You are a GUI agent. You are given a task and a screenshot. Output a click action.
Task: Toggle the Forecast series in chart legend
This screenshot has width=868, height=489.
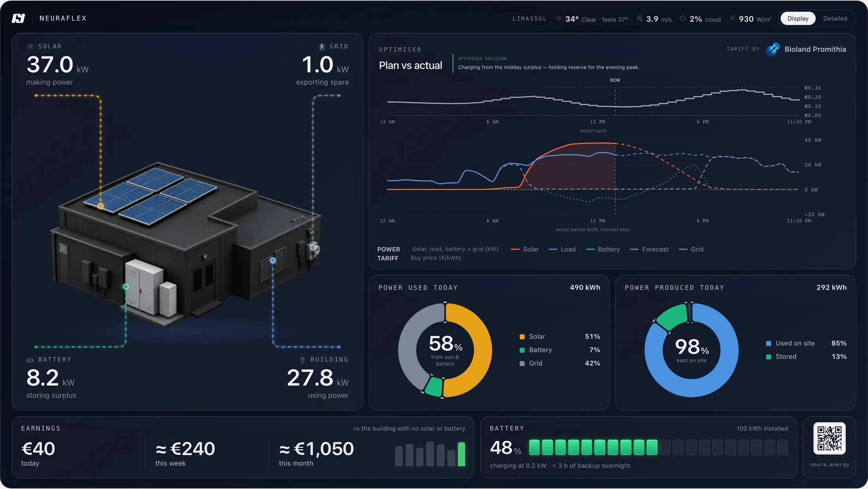[649, 249]
